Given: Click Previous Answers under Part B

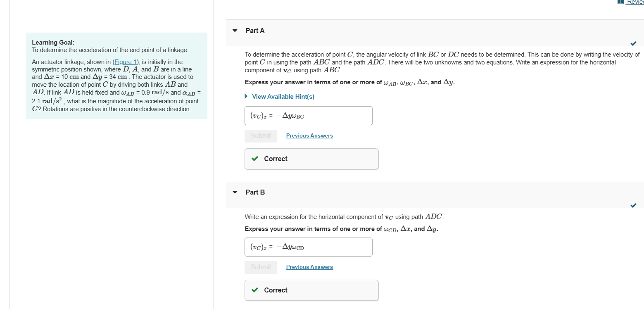Looking at the screenshot, I should point(309,267).
